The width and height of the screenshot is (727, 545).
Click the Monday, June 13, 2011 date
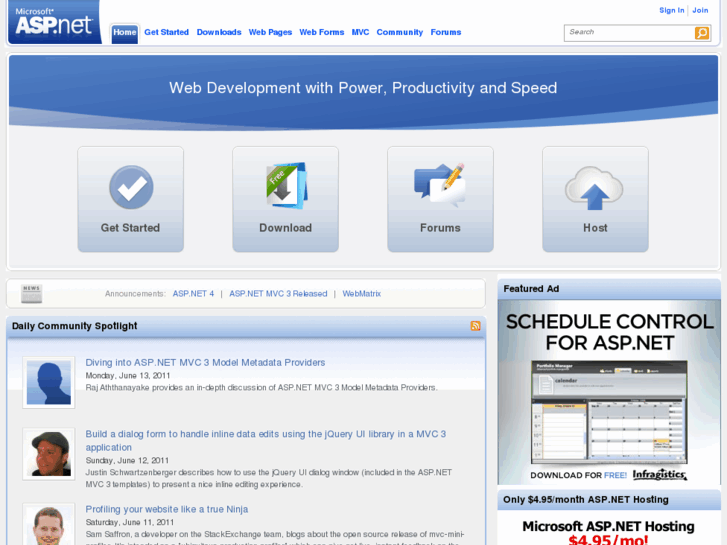(128, 375)
